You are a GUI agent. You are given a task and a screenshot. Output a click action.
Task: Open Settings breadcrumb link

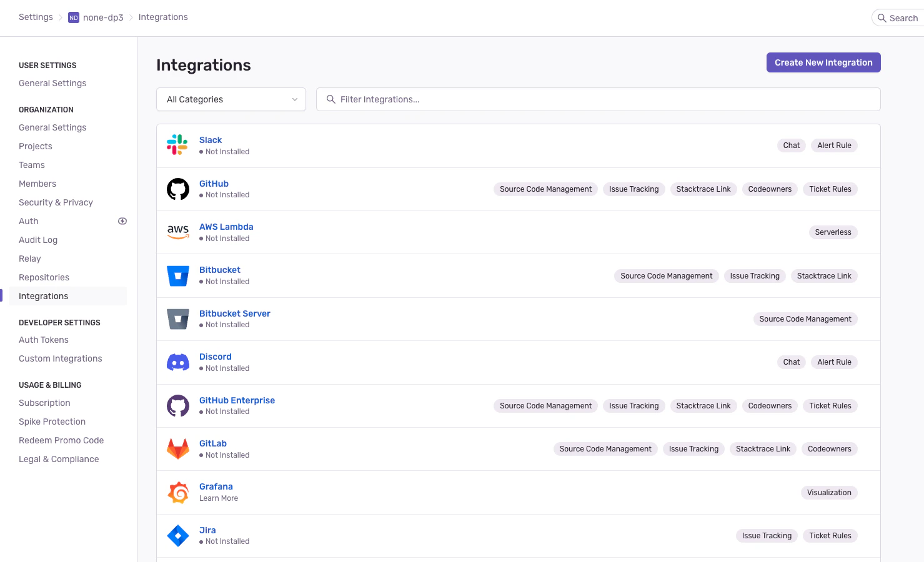pyautogui.click(x=36, y=17)
